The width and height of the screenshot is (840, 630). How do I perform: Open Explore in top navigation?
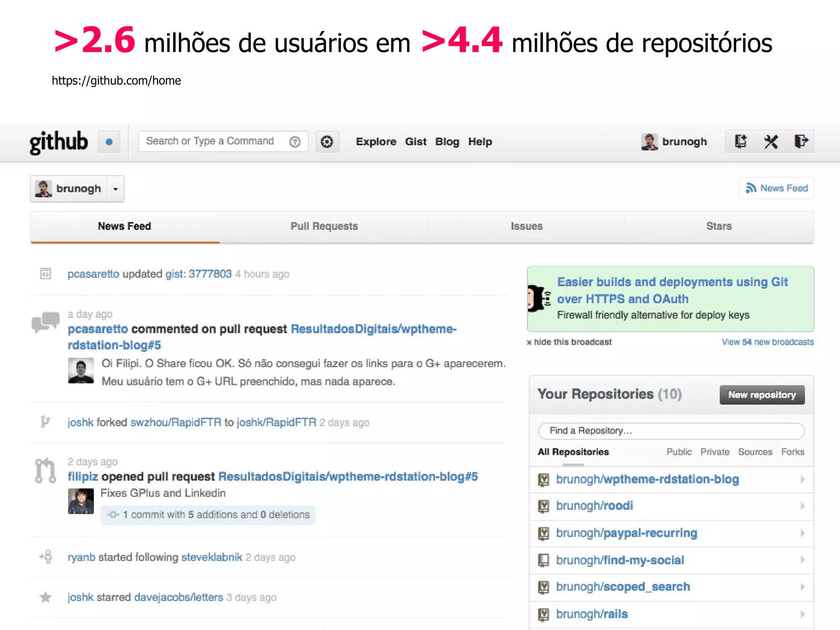point(376,142)
